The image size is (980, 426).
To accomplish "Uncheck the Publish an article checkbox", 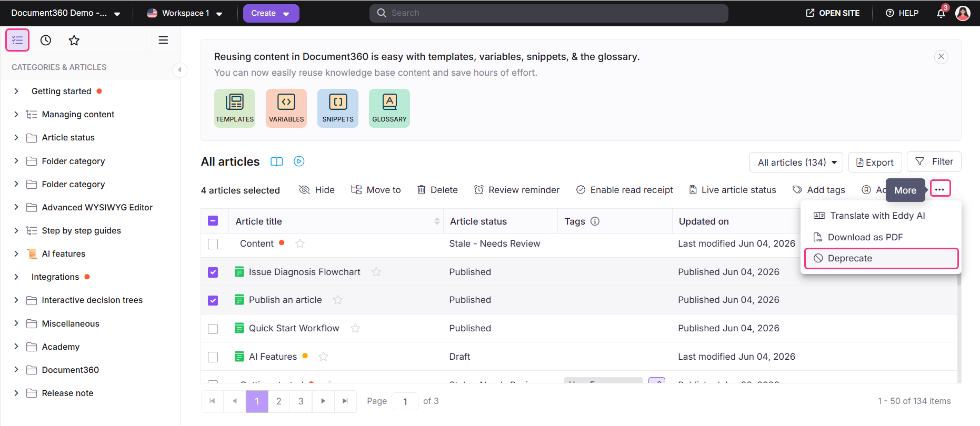I will point(213,300).
